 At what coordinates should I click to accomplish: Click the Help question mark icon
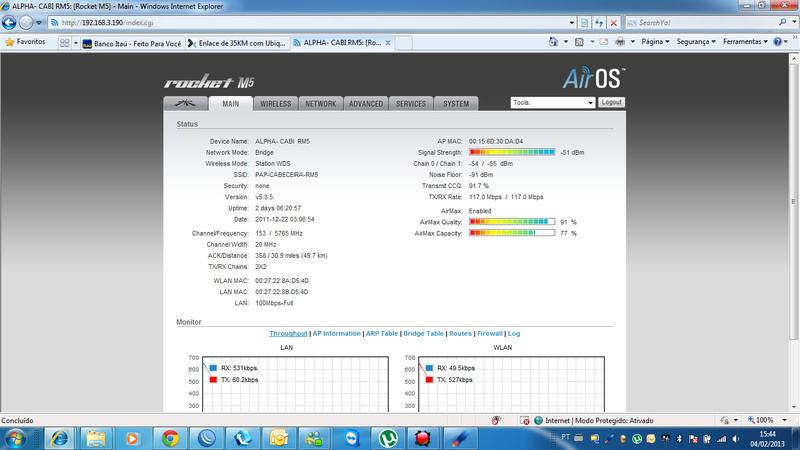(x=778, y=42)
